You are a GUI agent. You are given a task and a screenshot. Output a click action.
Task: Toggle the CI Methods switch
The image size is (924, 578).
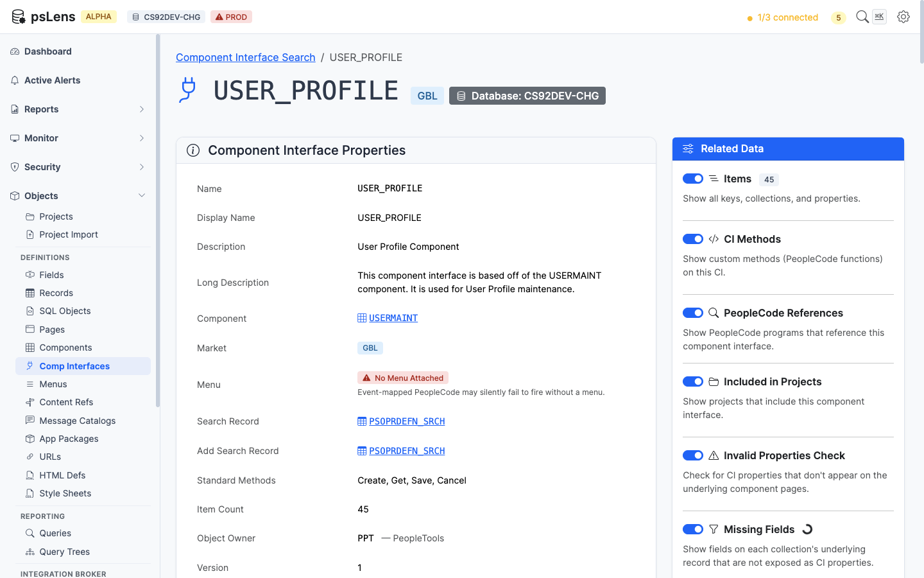pos(693,239)
